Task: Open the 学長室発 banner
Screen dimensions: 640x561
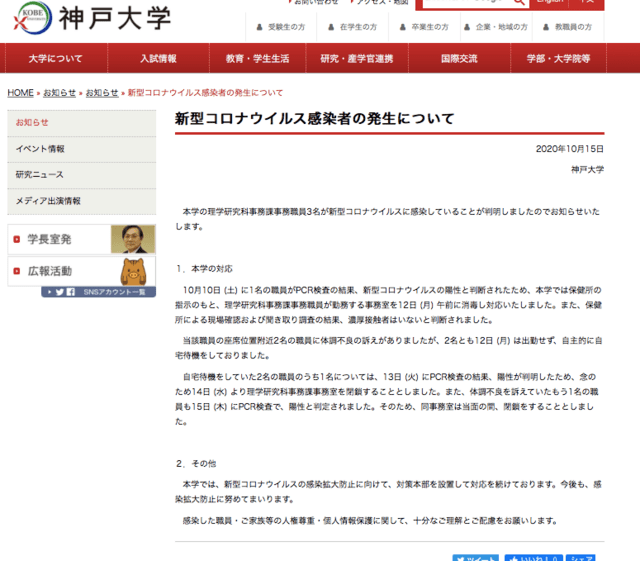Action: point(82,239)
